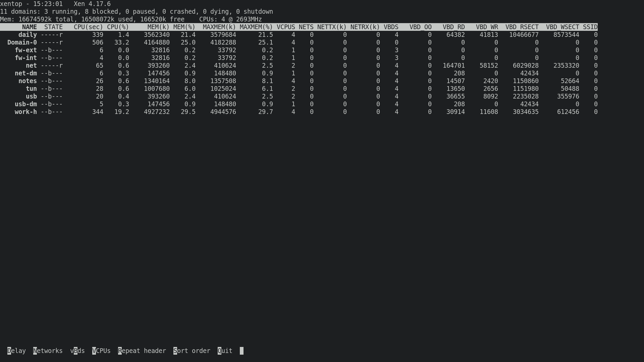The height and width of the screenshot is (362, 644).
Task: Click the STATE column header
Action: [53, 27]
